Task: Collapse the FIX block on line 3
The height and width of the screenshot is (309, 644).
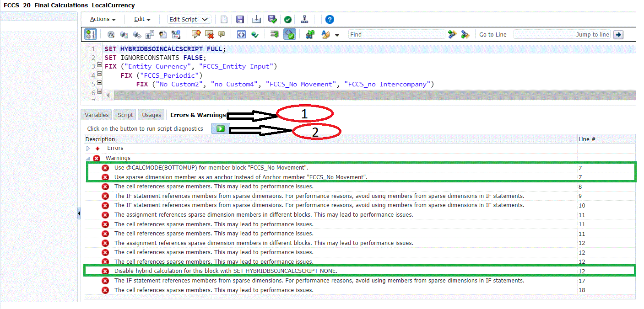Action: coord(99,65)
